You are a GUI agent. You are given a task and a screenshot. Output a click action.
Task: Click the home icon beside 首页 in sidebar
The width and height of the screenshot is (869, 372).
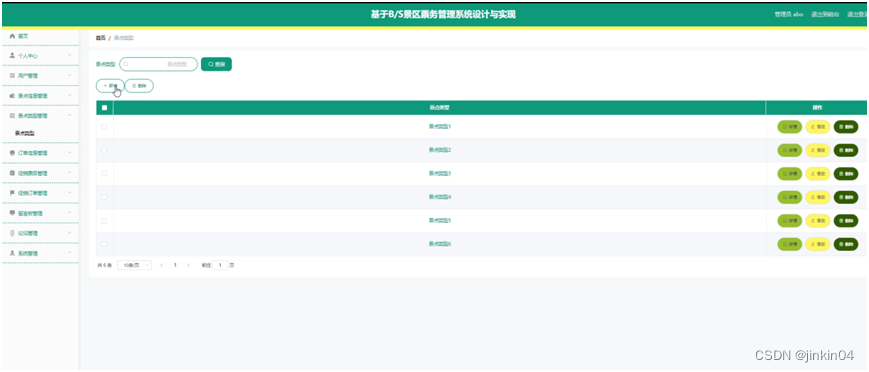12,36
